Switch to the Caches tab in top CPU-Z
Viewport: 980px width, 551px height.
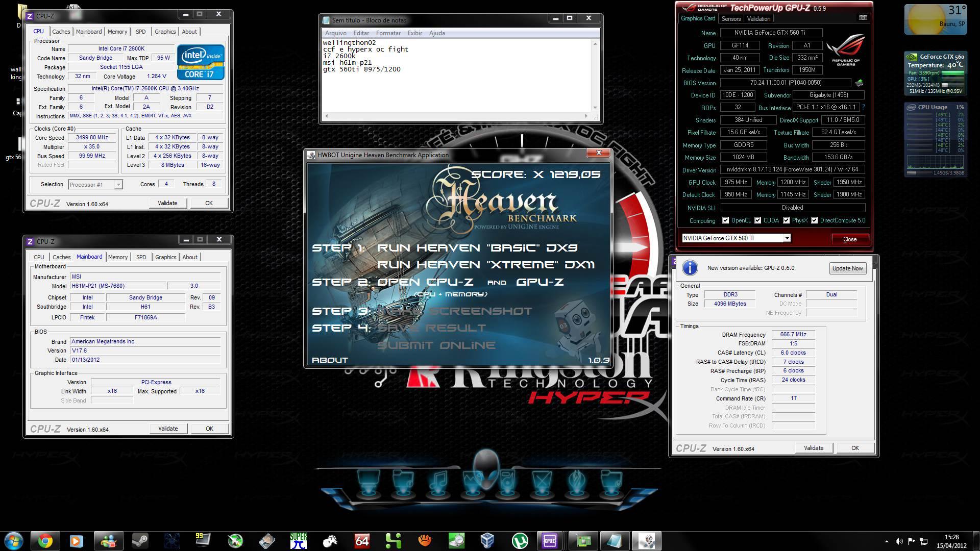pyautogui.click(x=61, y=32)
